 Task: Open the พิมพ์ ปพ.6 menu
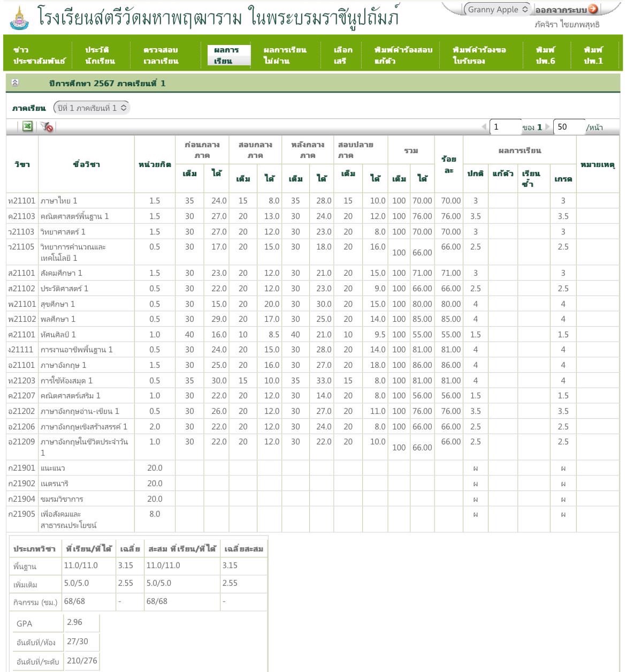[545, 55]
